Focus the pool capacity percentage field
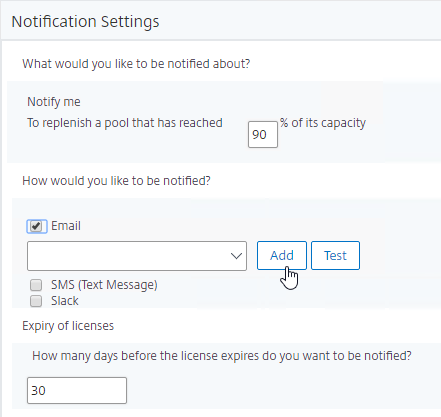441x417 pixels. pyautogui.click(x=263, y=134)
